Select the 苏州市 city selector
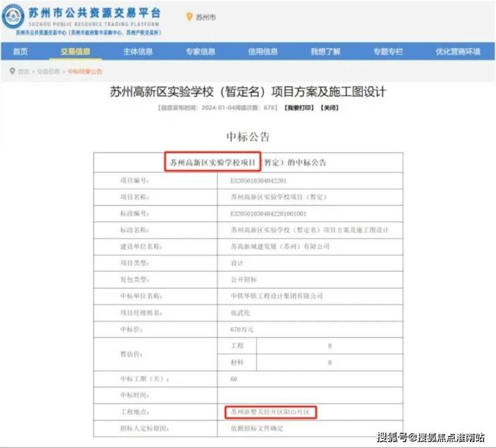The image size is (496, 448). point(206,17)
